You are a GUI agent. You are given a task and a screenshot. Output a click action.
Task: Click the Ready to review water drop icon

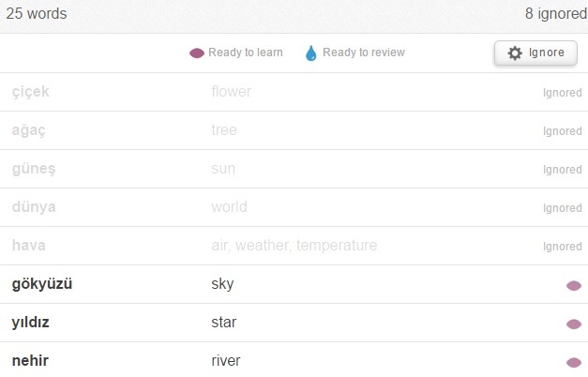click(310, 53)
